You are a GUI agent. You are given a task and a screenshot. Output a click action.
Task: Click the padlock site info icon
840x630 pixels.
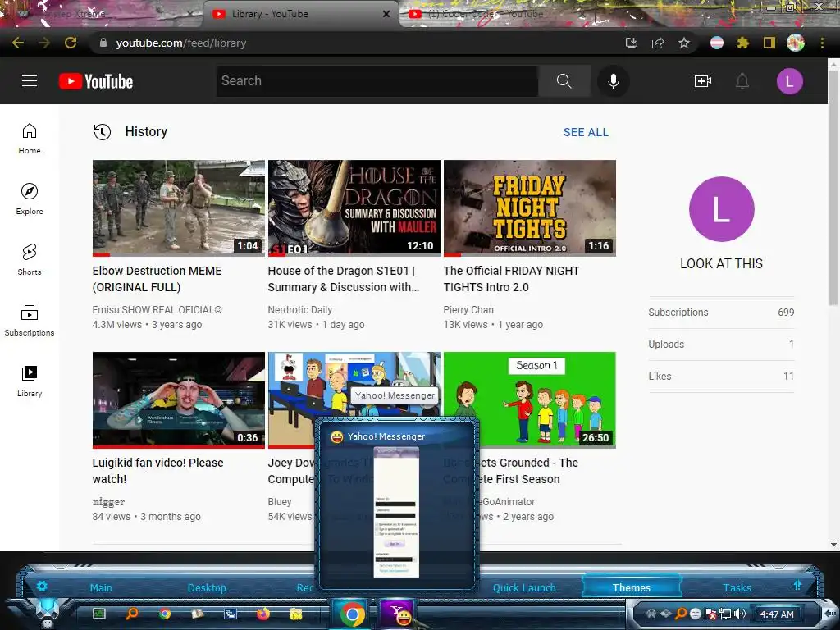pyautogui.click(x=103, y=43)
